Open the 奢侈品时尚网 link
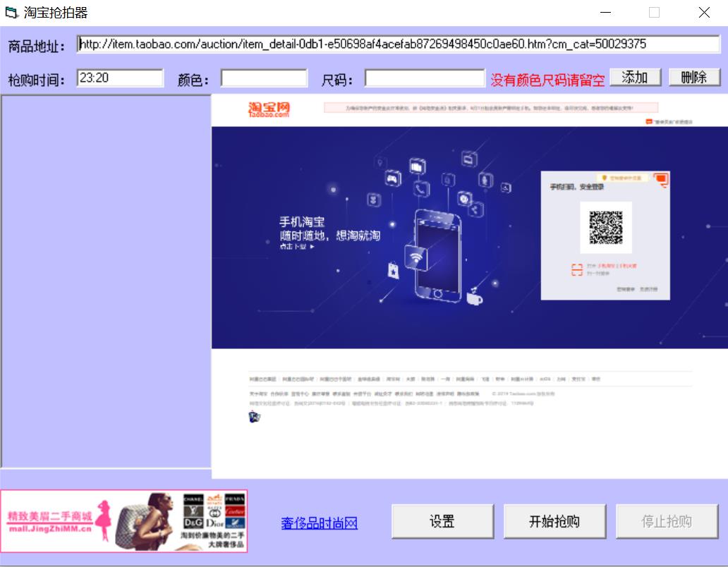The height and width of the screenshot is (567, 728). 317,523
